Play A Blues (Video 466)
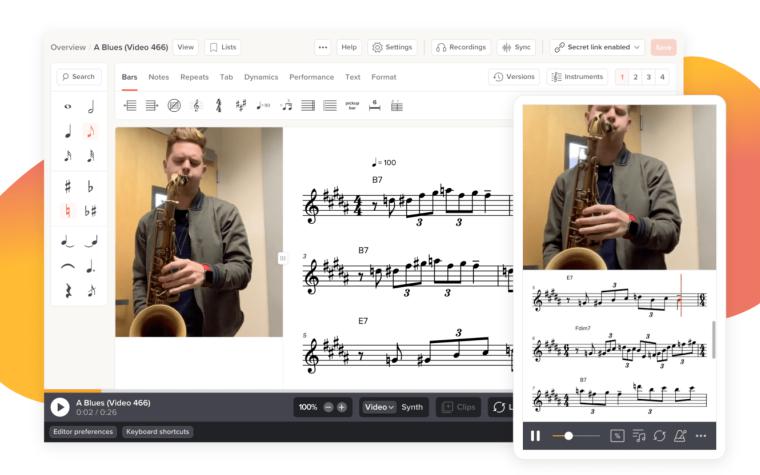 pyautogui.click(x=60, y=407)
